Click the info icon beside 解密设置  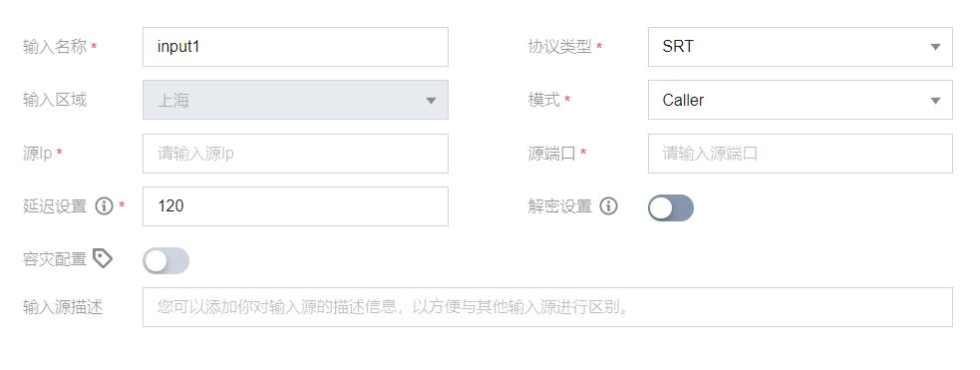pyautogui.click(x=608, y=206)
